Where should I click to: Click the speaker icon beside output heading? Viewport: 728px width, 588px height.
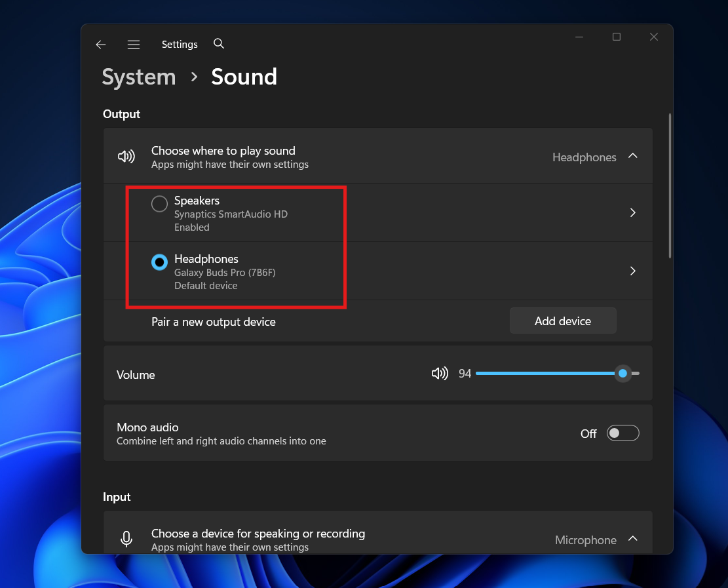pos(126,156)
